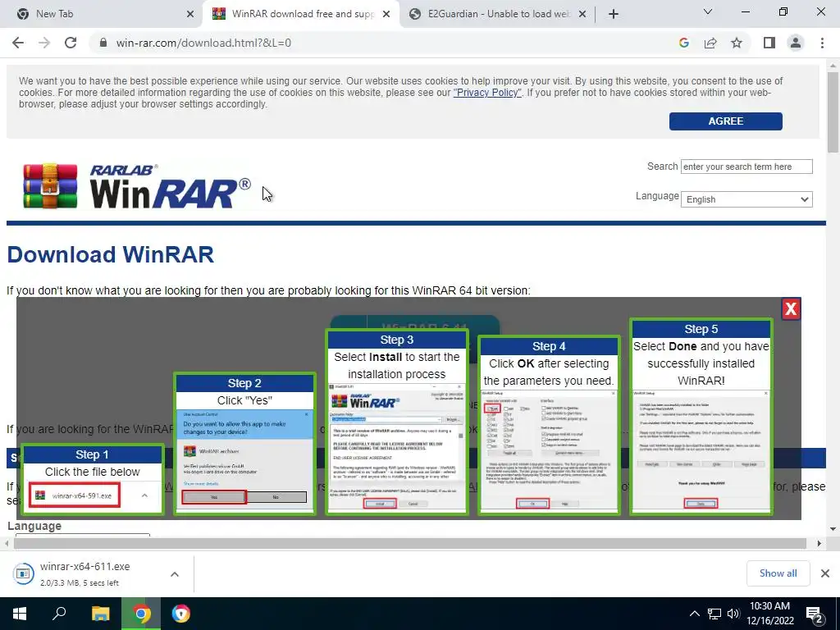The image size is (840, 630).
Task: Click the lock icon in address bar
Action: point(103,43)
